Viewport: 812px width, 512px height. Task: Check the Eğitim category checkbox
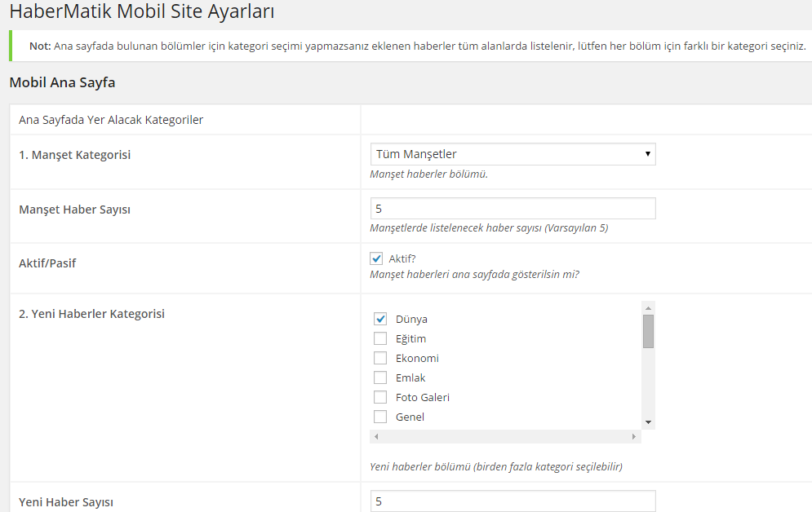click(x=380, y=338)
